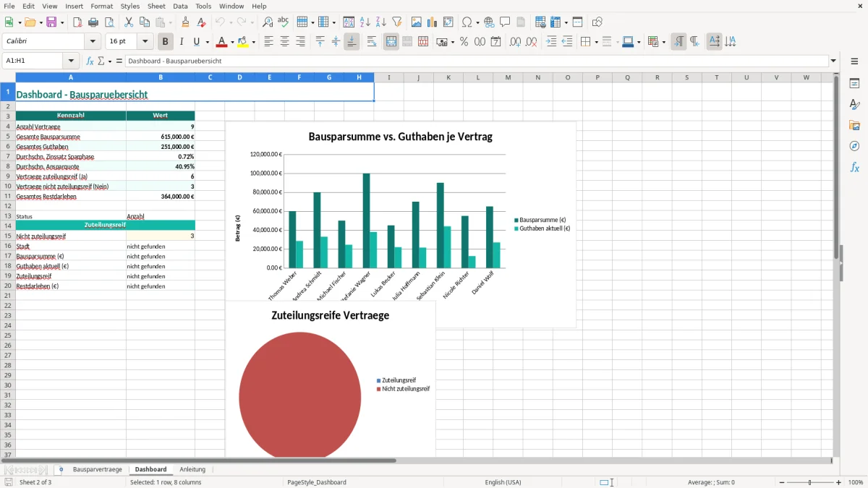Toggle Align Right

(x=300, y=42)
